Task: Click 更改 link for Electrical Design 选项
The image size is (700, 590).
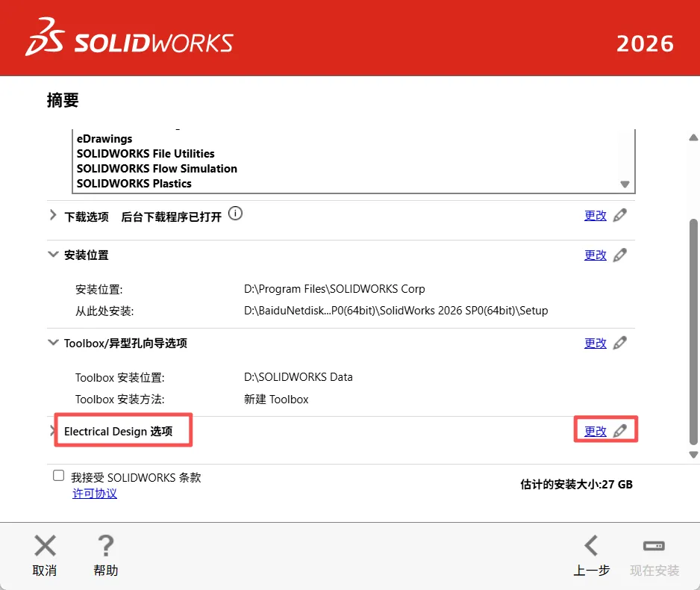Action: [x=596, y=431]
